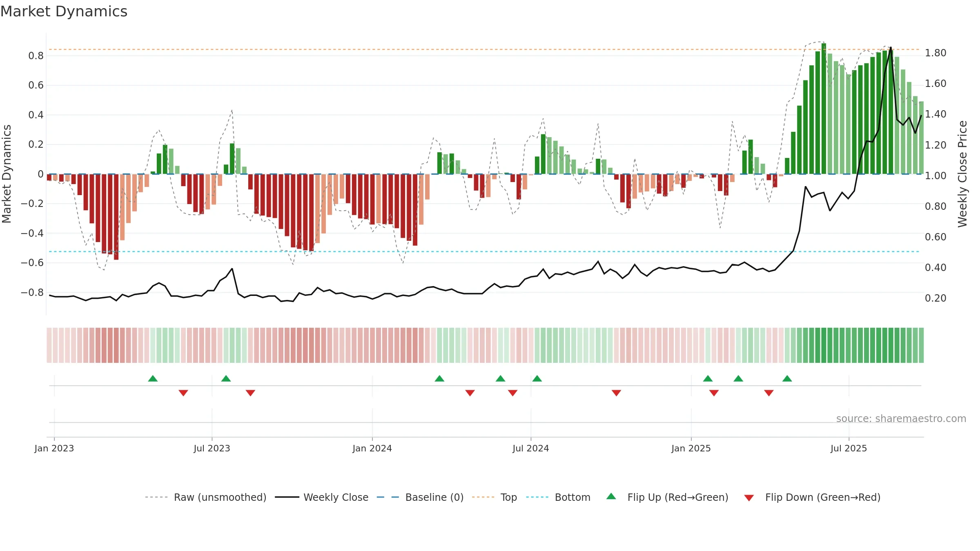980x551 pixels.
Task: Click the '0.80' tick on the right axis
Action: click(x=935, y=206)
